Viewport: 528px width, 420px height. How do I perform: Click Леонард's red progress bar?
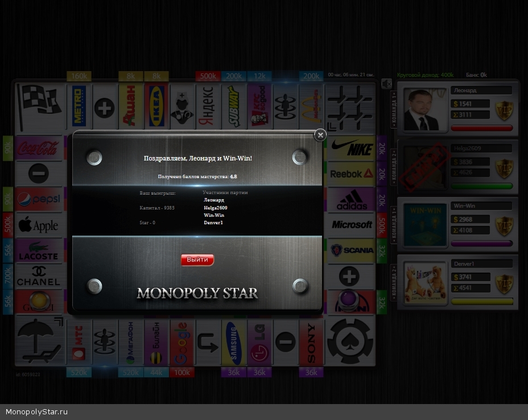[x=482, y=127]
